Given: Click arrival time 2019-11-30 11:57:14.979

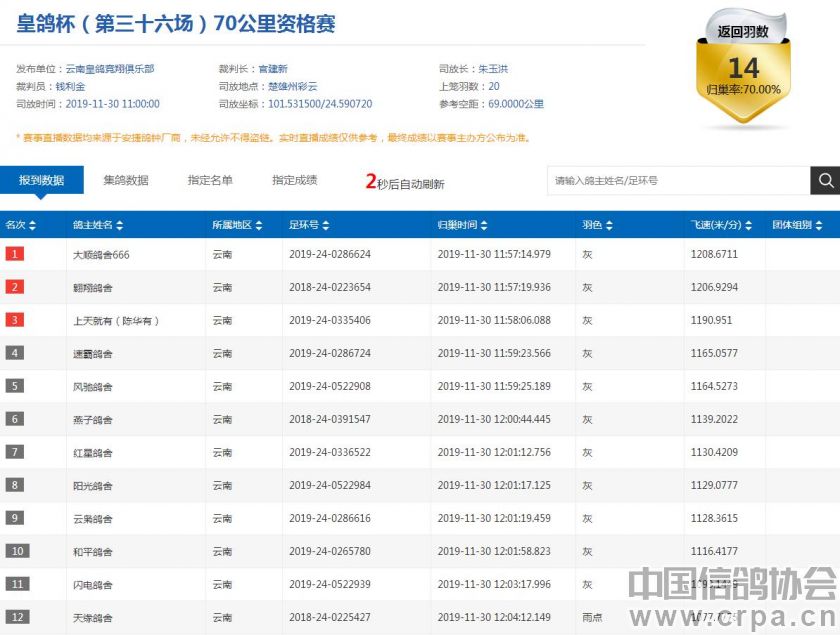Looking at the screenshot, I should [x=494, y=254].
